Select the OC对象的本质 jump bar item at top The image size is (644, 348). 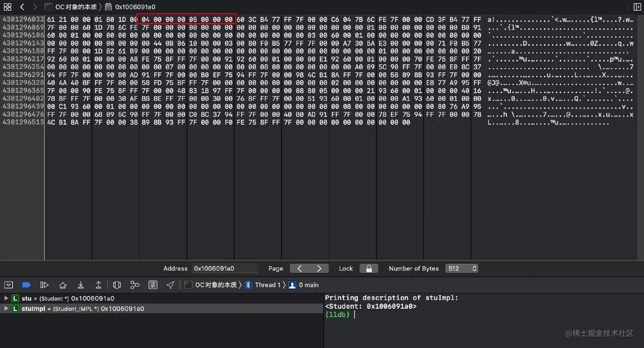click(71, 7)
